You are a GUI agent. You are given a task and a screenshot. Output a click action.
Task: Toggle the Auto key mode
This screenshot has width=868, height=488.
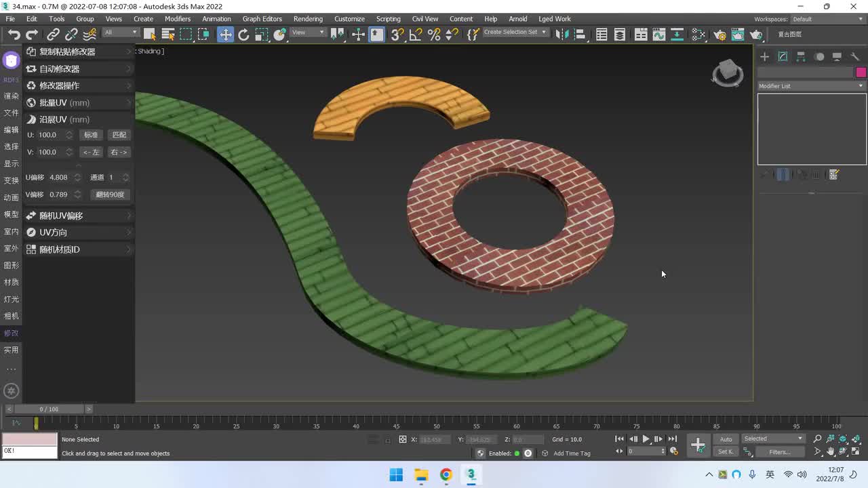click(726, 439)
